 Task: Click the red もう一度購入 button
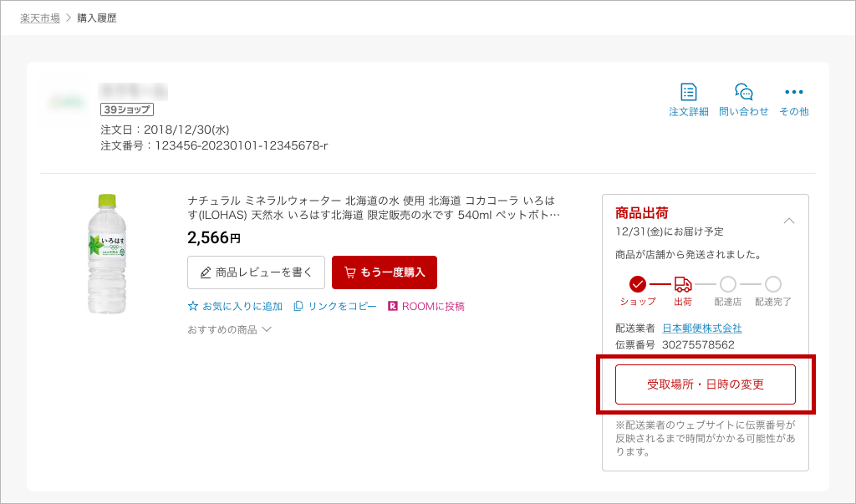click(385, 272)
